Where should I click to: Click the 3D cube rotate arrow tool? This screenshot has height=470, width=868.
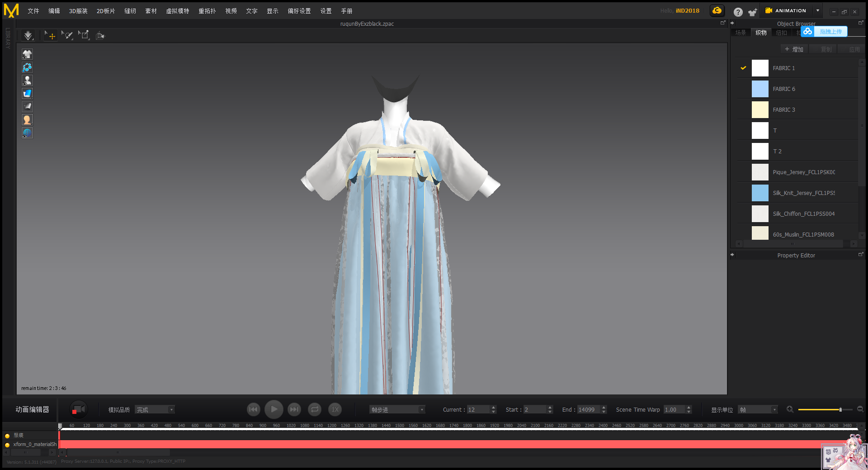(100, 35)
